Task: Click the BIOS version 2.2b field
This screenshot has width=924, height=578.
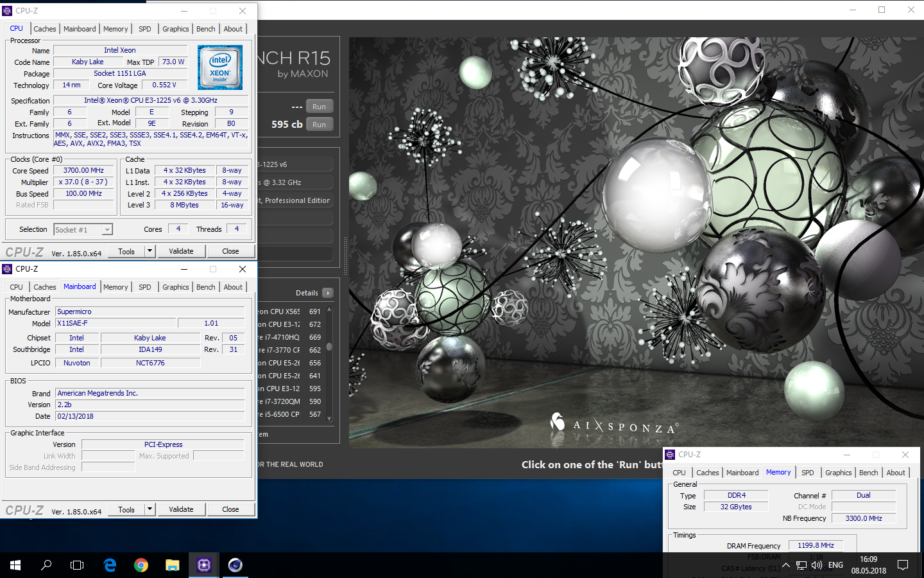Action: 150,405
